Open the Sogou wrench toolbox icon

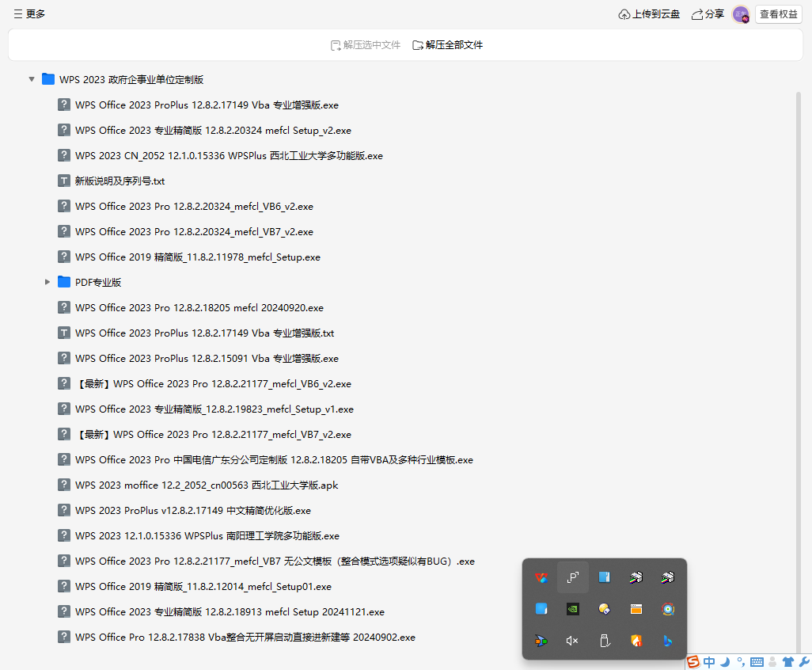[x=803, y=662]
